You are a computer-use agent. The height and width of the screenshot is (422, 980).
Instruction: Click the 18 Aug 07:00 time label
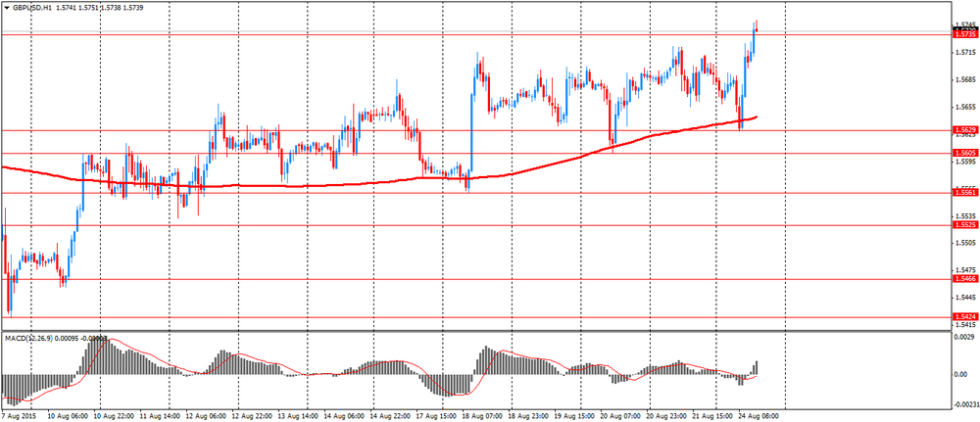coord(481,415)
